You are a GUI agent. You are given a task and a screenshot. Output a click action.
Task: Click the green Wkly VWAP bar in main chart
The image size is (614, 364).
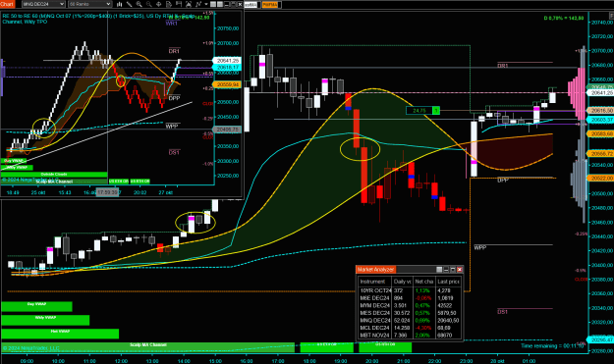tap(45, 320)
